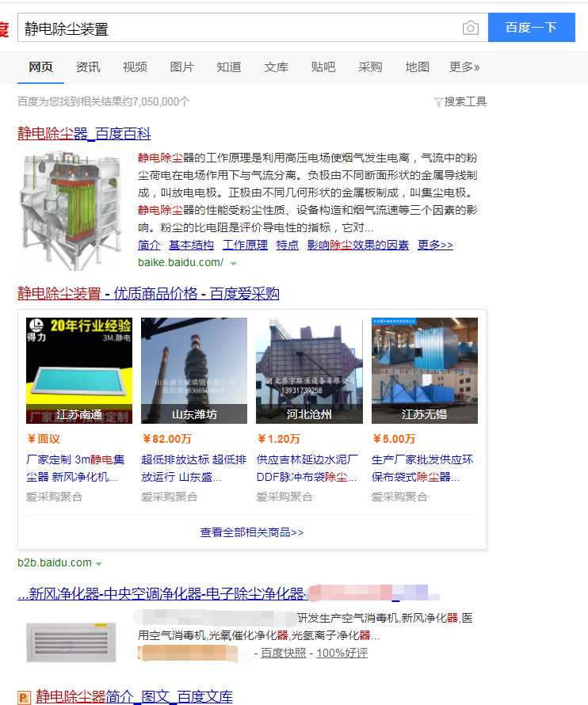Viewport: 588px width, 705px height.
Task: Switch to the 资讯 tab
Action: tap(88, 67)
